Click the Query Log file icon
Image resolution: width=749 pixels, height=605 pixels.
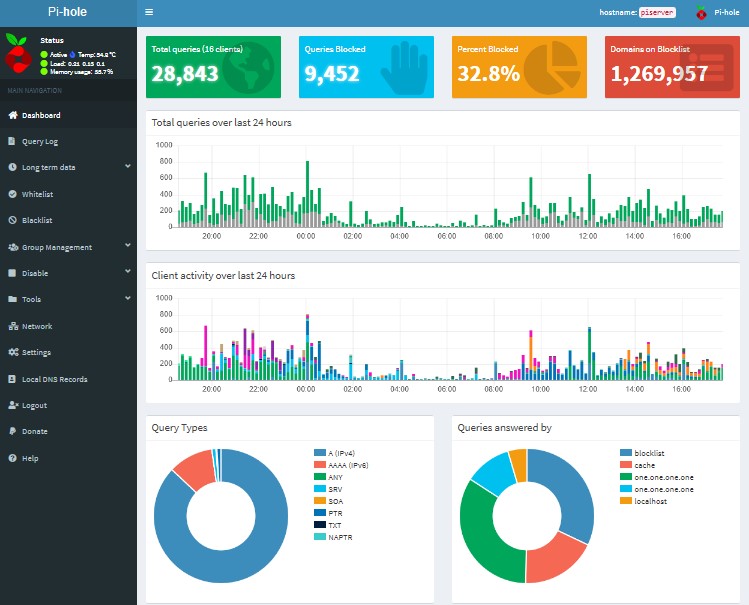[x=12, y=141]
